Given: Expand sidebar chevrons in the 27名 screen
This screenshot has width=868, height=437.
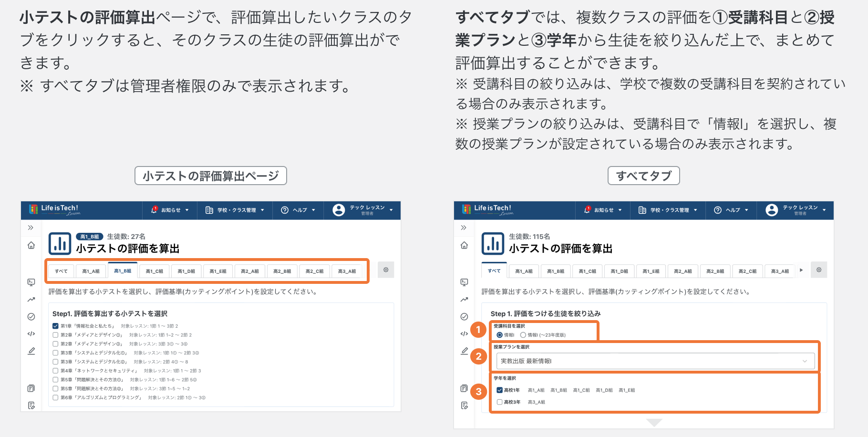Looking at the screenshot, I should pos(31,228).
